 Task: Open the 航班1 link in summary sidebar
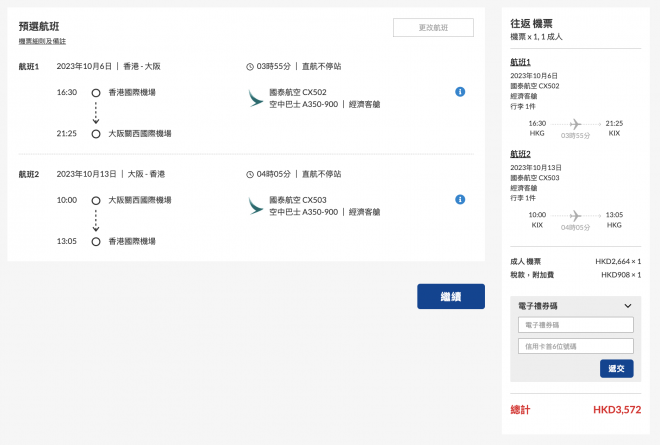(x=520, y=64)
